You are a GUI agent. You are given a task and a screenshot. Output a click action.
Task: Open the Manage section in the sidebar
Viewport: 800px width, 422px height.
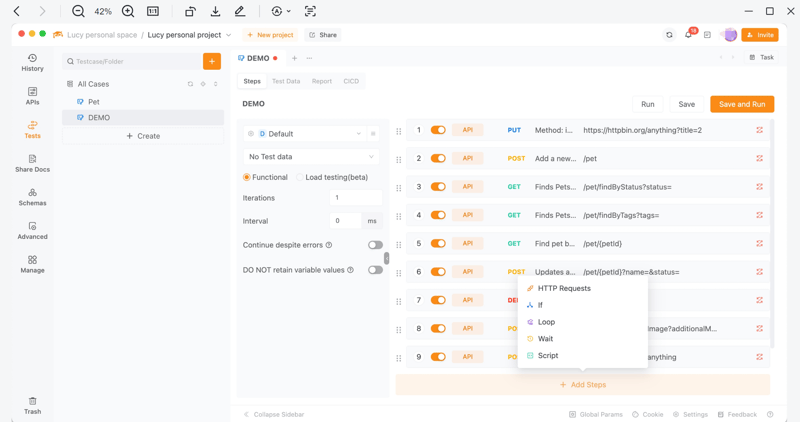(32, 264)
